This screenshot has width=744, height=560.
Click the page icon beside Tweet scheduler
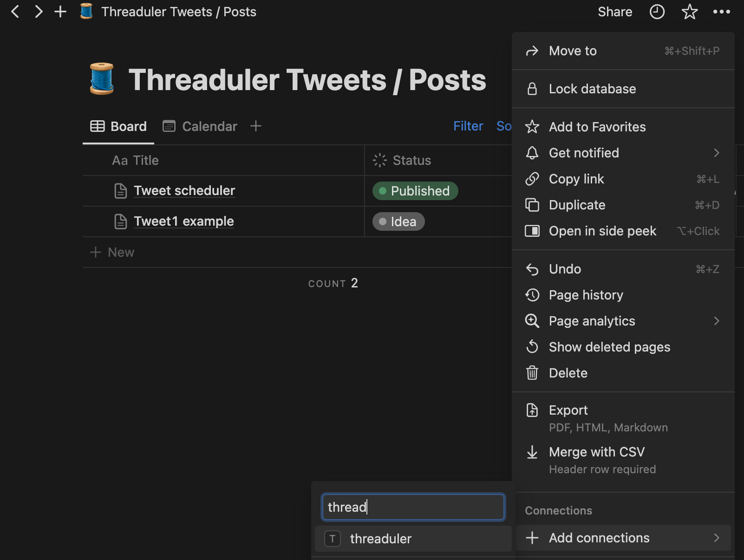(120, 191)
